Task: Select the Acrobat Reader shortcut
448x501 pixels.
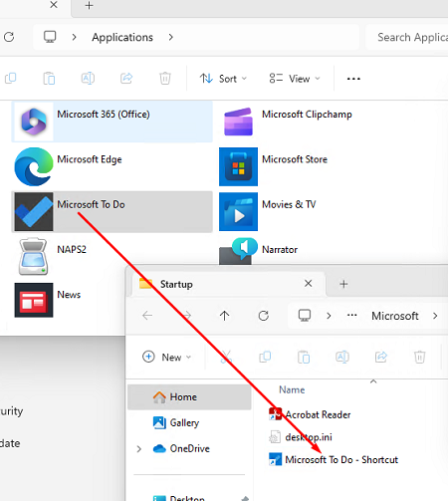Action: [310, 414]
